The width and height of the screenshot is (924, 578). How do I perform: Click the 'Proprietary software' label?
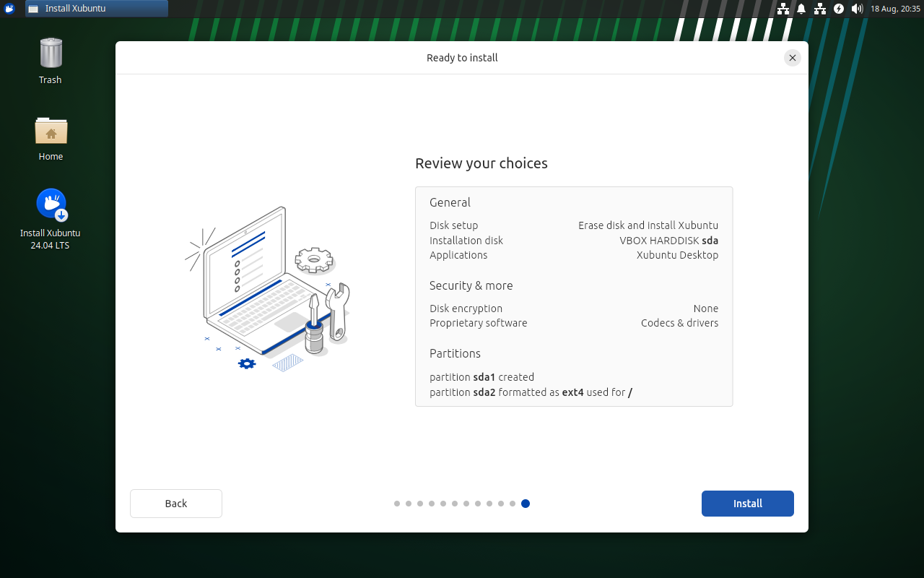pyautogui.click(x=479, y=323)
